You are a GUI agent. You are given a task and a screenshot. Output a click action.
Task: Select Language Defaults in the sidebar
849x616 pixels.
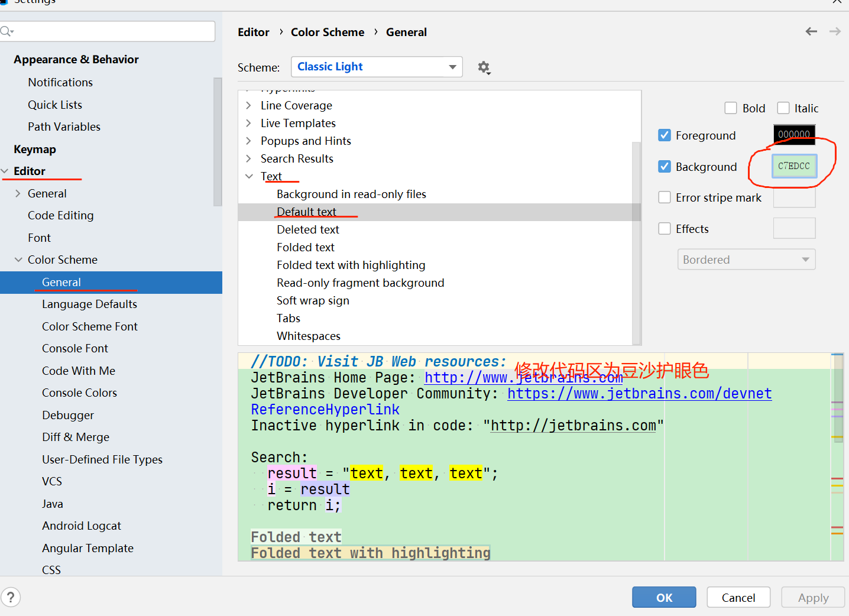[89, 304]
